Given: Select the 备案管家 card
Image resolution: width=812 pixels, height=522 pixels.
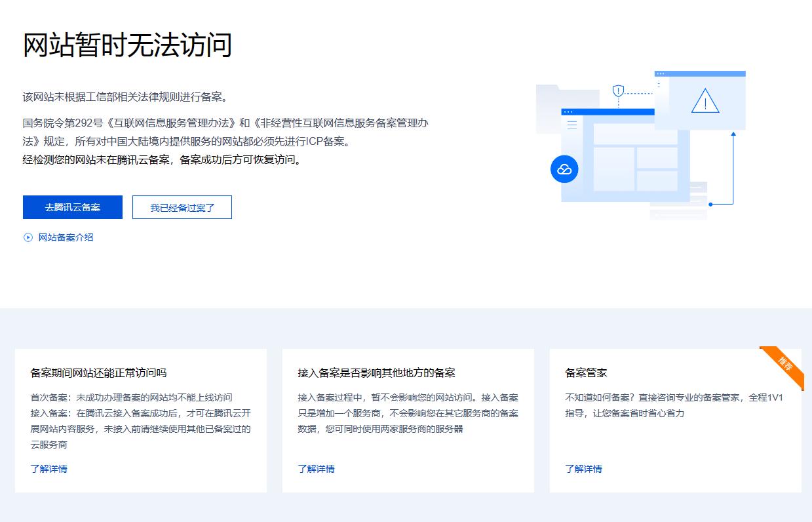Looking at the screenshot, I should pos(676,420).
